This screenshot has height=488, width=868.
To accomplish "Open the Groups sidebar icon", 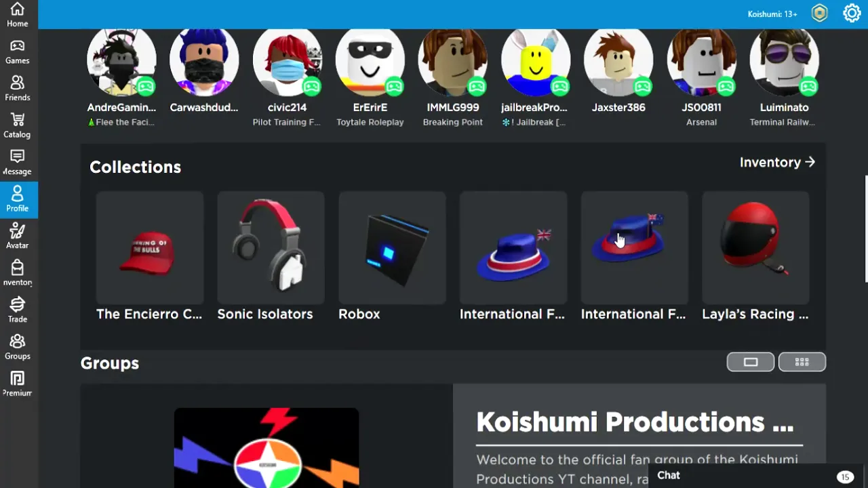I will (17, 347).
